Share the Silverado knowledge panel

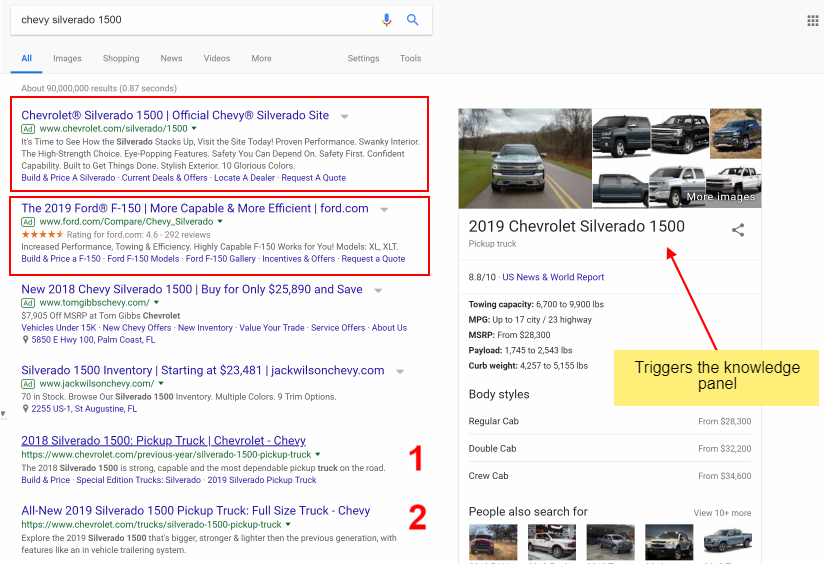[738, 230]
